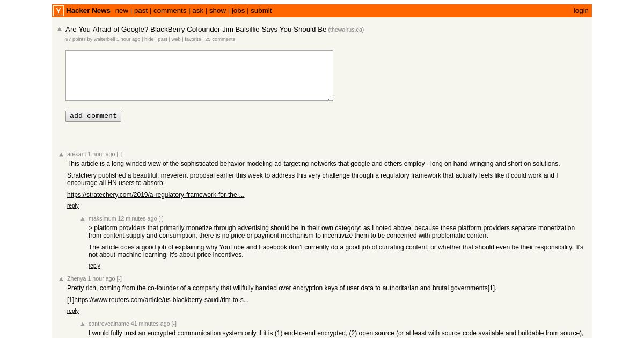Reply to maksimum's comment
Viewport: 644px width, 338px height.
(94, 266)
